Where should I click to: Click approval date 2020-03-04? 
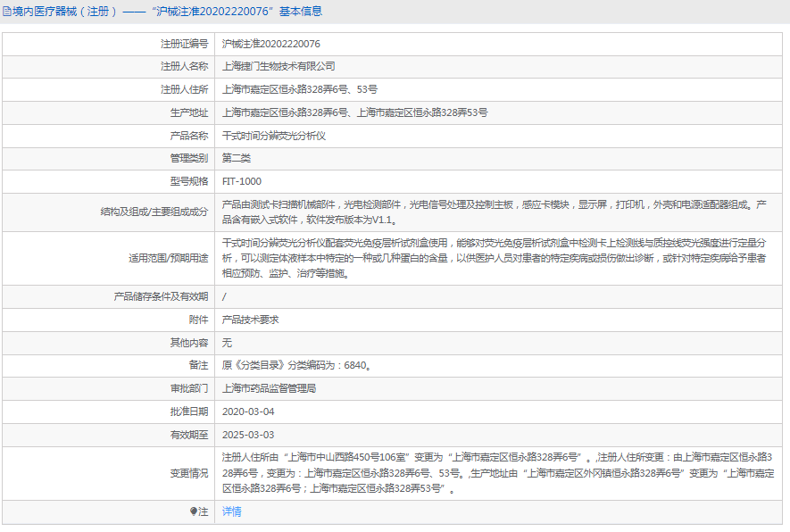[248, 412]
